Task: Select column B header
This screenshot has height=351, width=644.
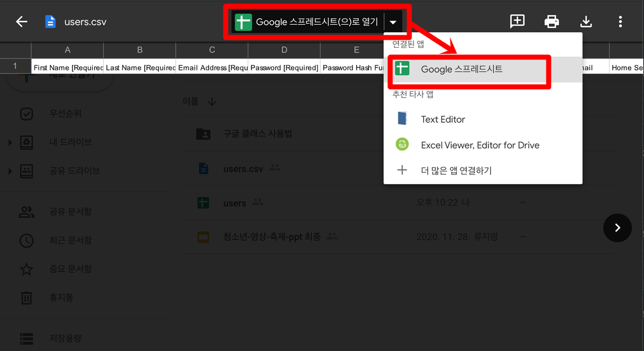Action: 139,50
